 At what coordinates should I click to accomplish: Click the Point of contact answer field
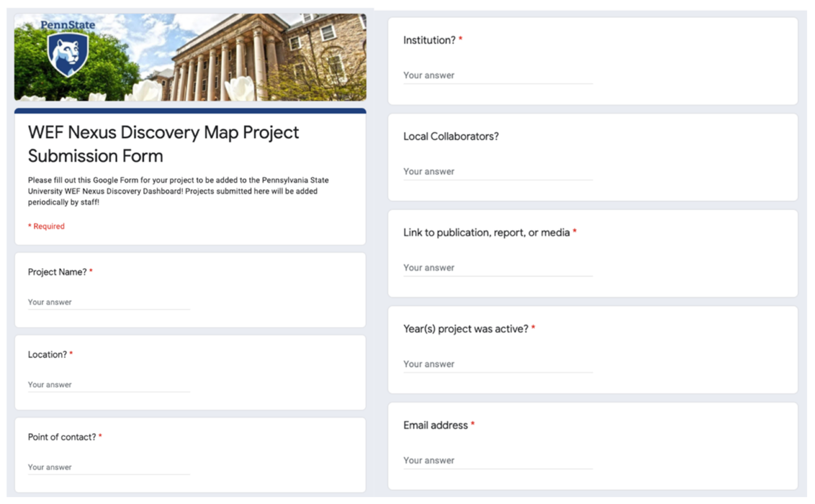coord(109,467)
